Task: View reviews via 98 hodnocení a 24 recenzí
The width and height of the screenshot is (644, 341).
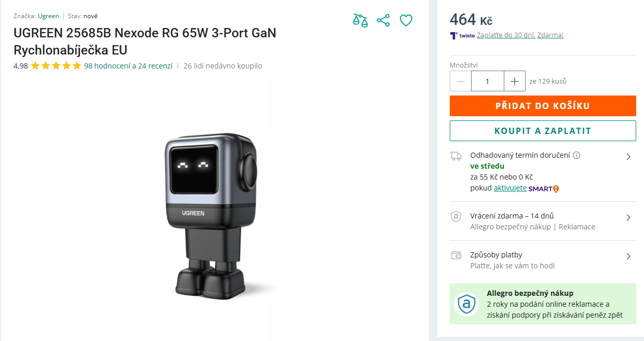Action: tap(127, 66)
